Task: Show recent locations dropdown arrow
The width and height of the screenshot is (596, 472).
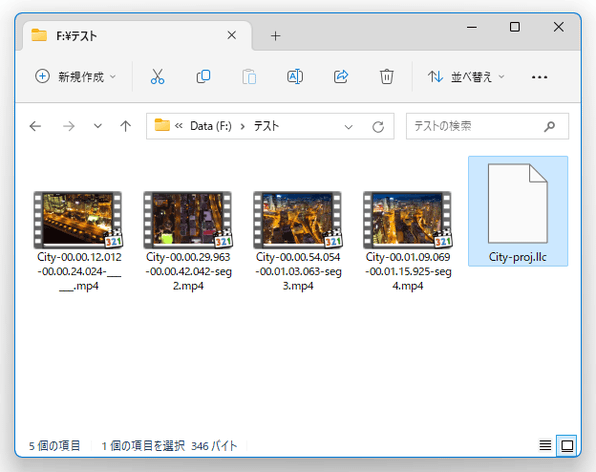Action: click(x=98, y=126)
